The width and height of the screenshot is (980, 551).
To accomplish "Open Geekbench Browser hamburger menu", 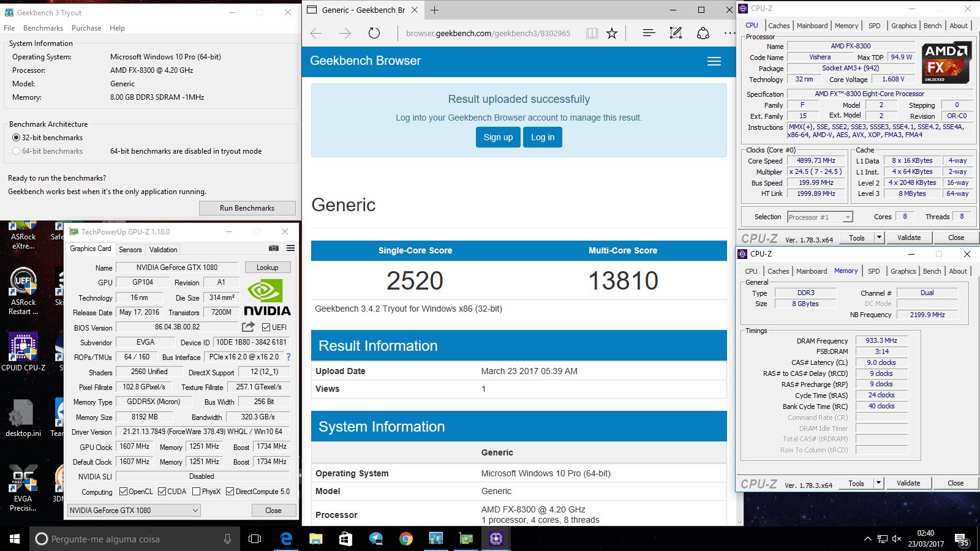I will pos(714,61).
